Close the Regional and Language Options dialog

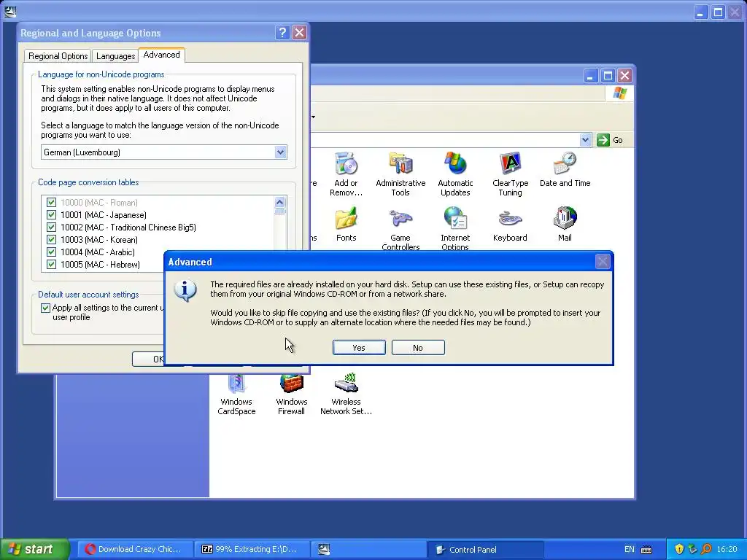click(299, 32)
